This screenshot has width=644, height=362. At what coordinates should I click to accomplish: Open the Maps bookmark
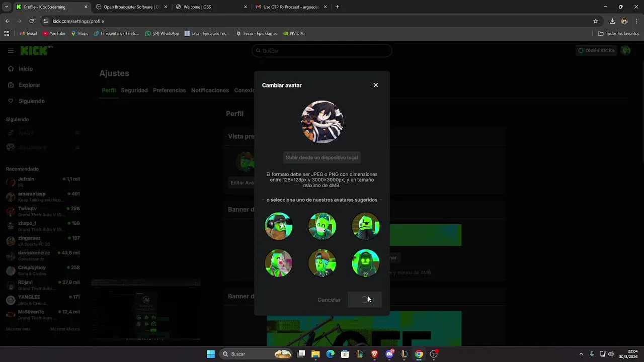click(79, 34)
